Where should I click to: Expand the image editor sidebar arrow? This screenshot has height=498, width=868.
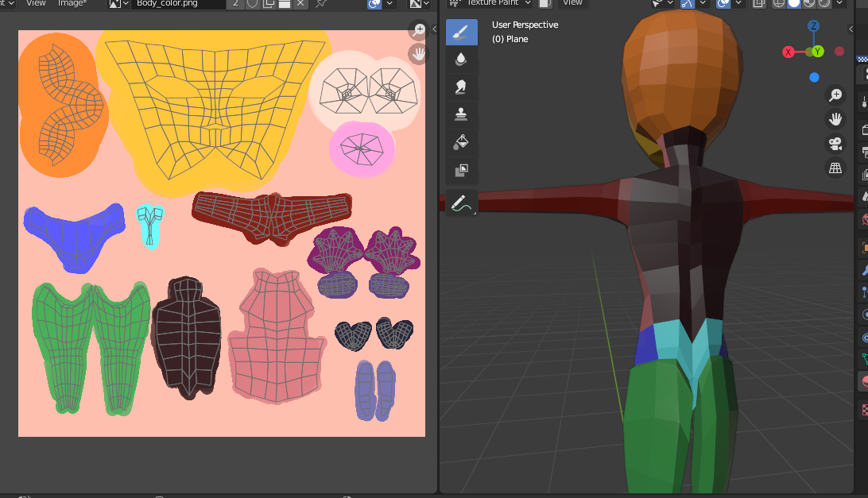(x=434, y=29)
